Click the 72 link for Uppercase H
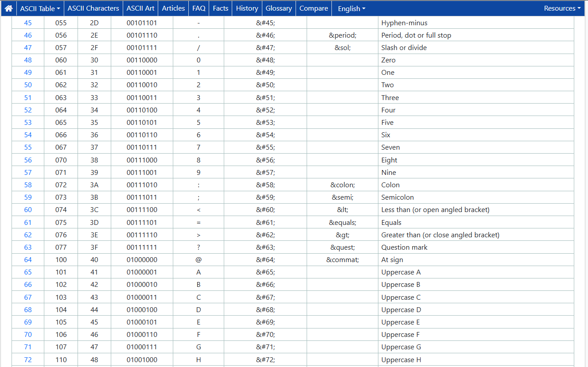The image size is (588, 367). 27,359
